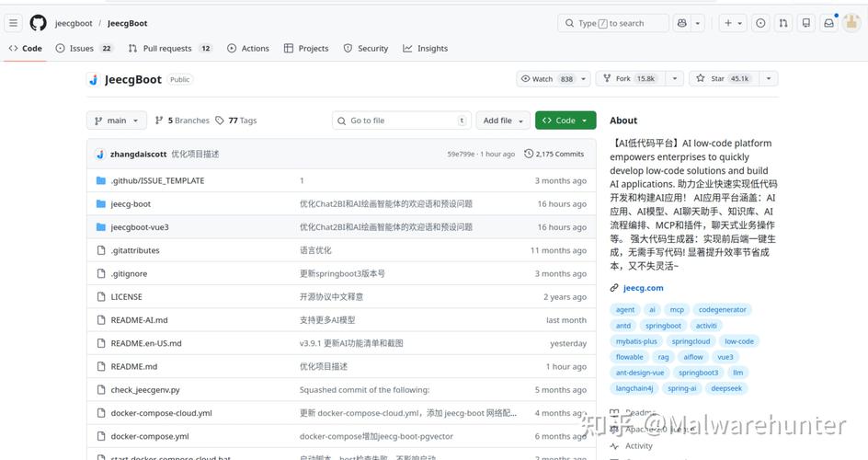868x460 pixels.
Task: Open the pull requests header icon
Action: [783, 23]
